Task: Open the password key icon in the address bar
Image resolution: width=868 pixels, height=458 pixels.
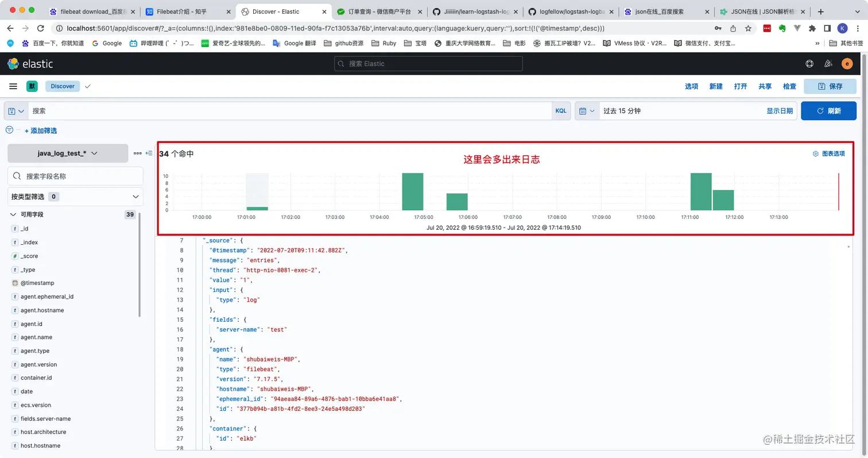Action: pyautogui.click(x=718, y=28)
